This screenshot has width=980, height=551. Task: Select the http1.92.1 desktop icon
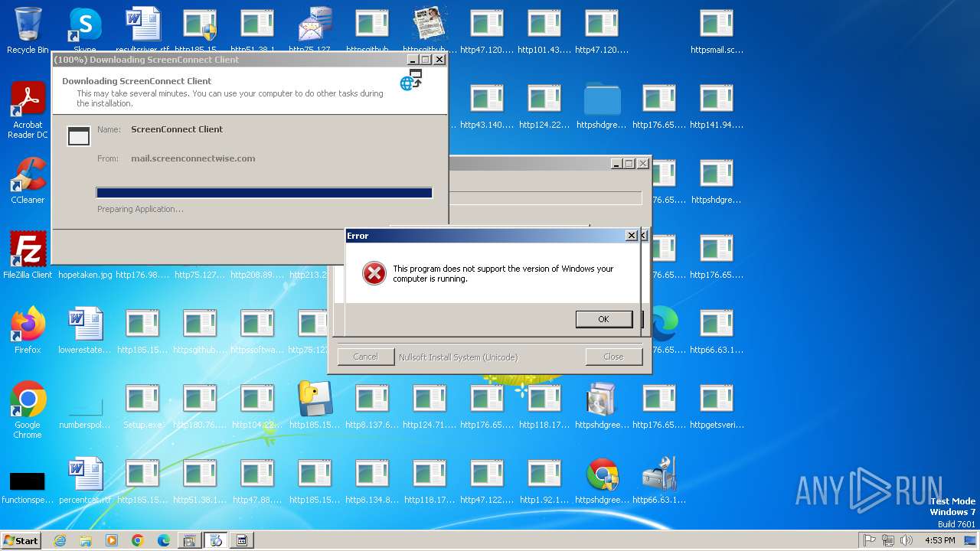(x=544, y=481)
